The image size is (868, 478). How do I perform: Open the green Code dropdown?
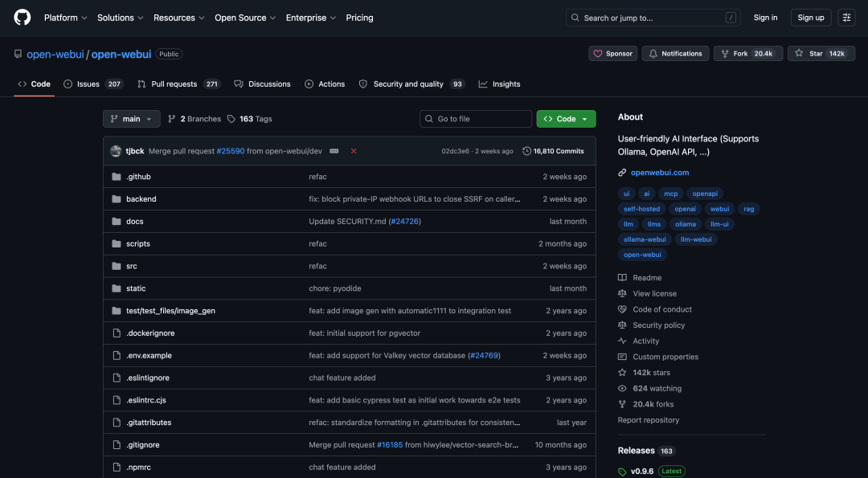pyautogui.click(x=567, y=119)
